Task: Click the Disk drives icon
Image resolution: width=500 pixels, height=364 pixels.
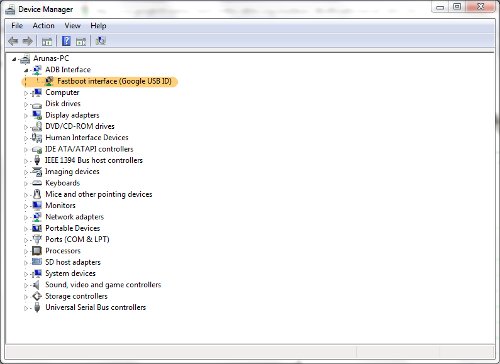Action: [37, 105]
